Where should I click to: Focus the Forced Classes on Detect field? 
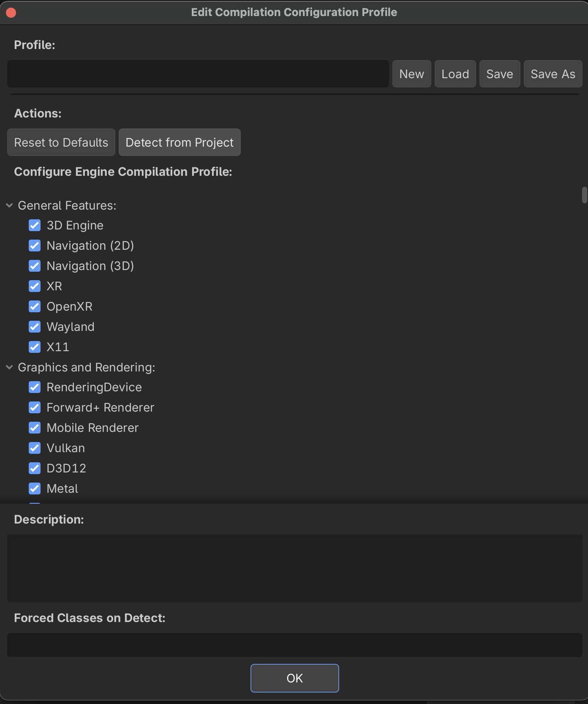294,645
